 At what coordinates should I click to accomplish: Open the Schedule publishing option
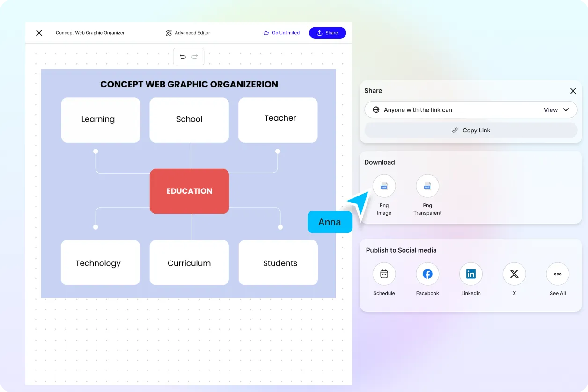[384, 274]
